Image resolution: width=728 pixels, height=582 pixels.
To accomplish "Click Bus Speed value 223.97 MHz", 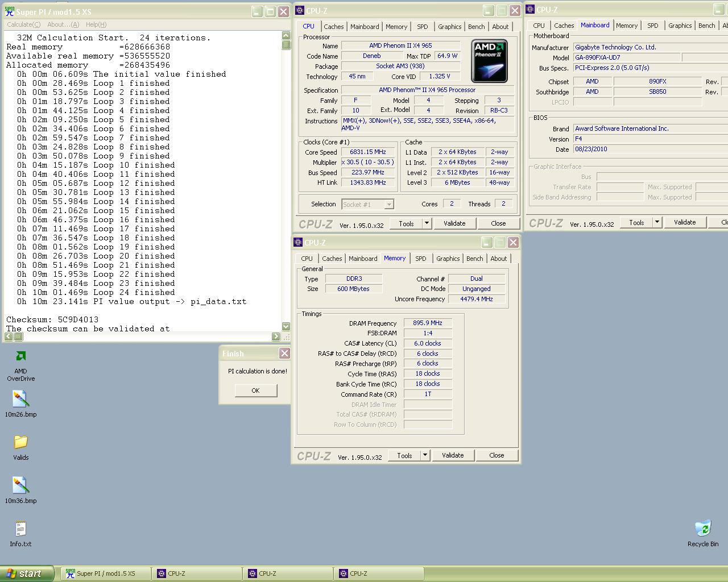I will click(368, 172).
